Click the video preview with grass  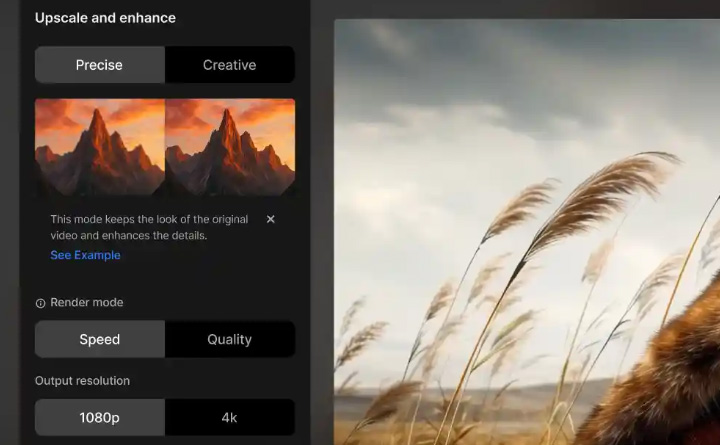(x=527, y=232)
